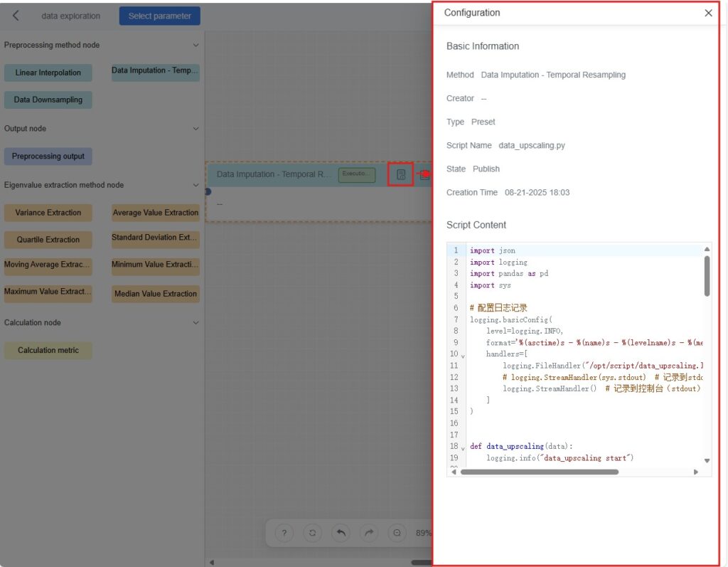Redo the canvas action
Viewport: 728px width, 567px height.
[x=369, y=533]
